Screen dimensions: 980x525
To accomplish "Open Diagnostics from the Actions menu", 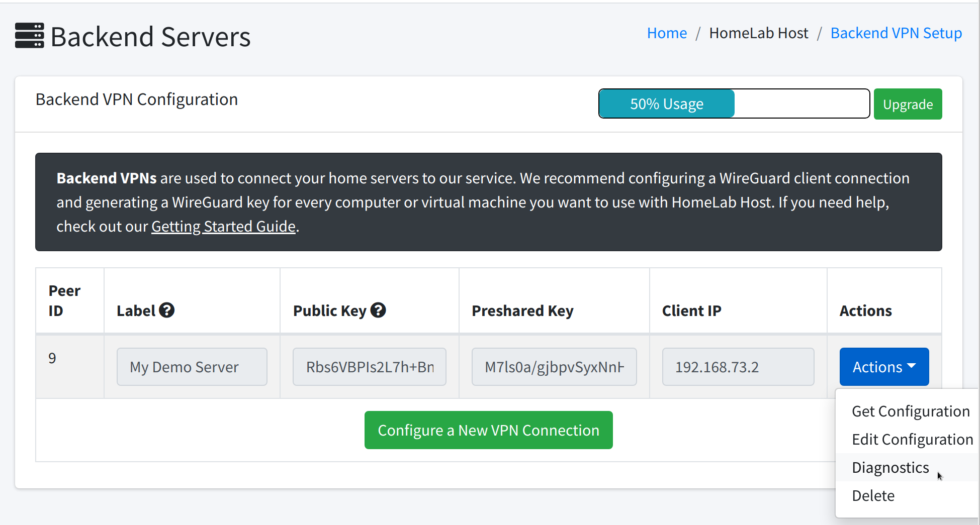I will click(x=890, y=468).
